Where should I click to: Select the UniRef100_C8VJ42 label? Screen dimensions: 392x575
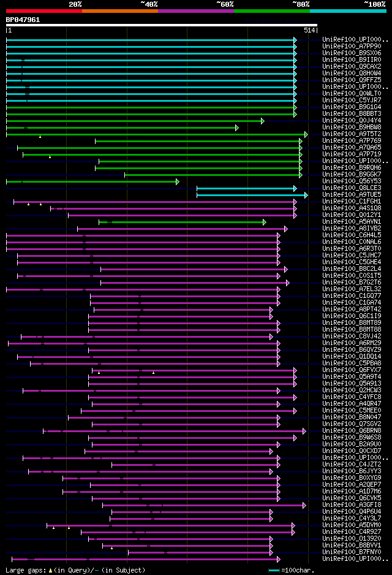[x=352, y=337]
